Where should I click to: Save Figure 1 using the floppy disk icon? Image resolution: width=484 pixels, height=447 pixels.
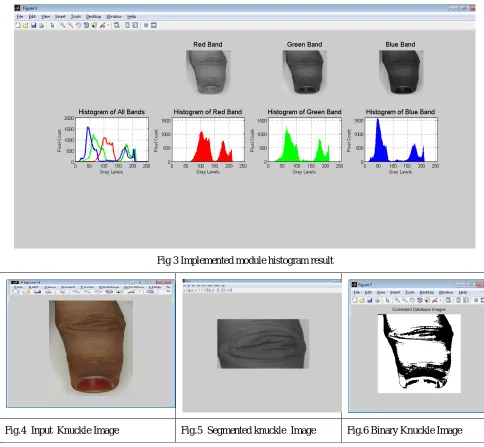(33, 25)
